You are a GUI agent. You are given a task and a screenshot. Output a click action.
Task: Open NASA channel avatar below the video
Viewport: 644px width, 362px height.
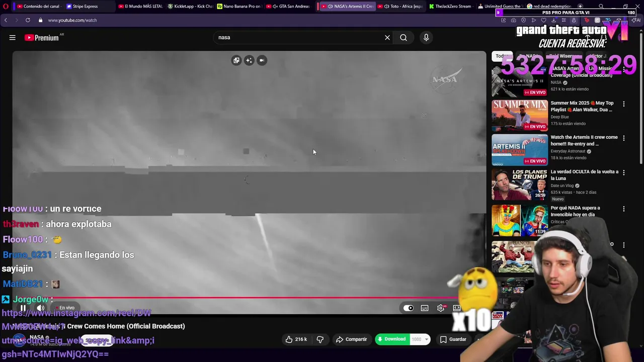(x=19, y=340)
